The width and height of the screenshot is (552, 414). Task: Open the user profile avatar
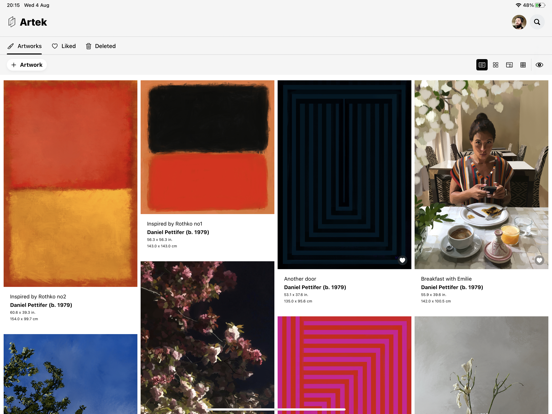coord(519,22)
